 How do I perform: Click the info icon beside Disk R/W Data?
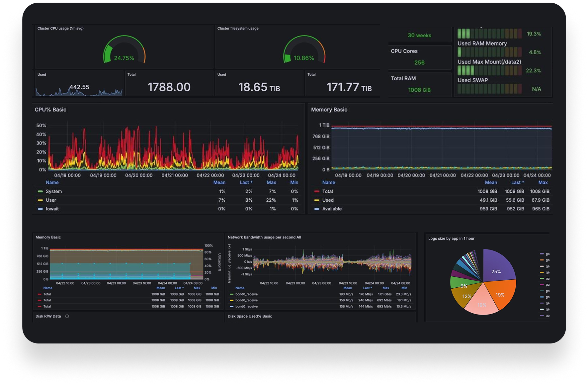pos(67,316)
